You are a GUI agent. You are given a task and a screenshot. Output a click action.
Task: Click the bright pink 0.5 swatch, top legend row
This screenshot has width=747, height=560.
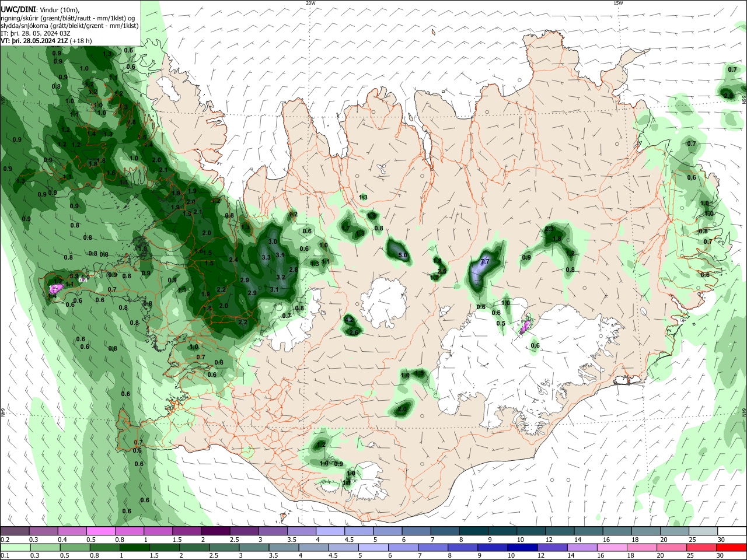[x=100, y=531]
